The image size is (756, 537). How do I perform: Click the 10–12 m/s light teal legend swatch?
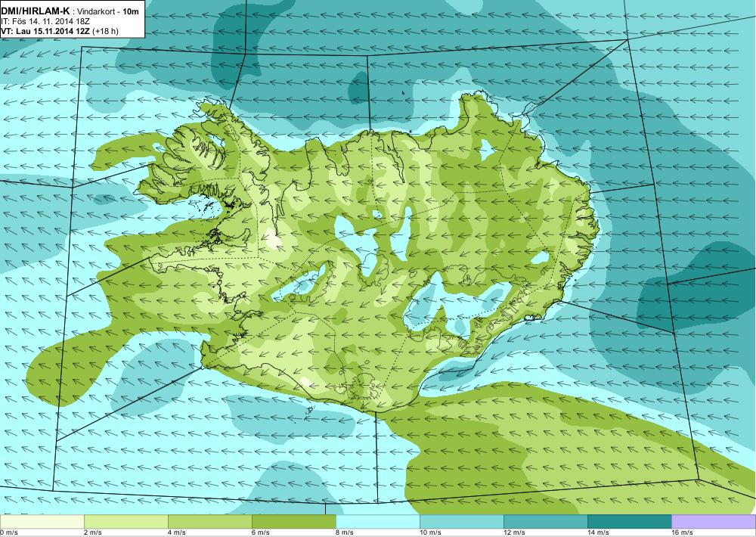pos(462,522)
